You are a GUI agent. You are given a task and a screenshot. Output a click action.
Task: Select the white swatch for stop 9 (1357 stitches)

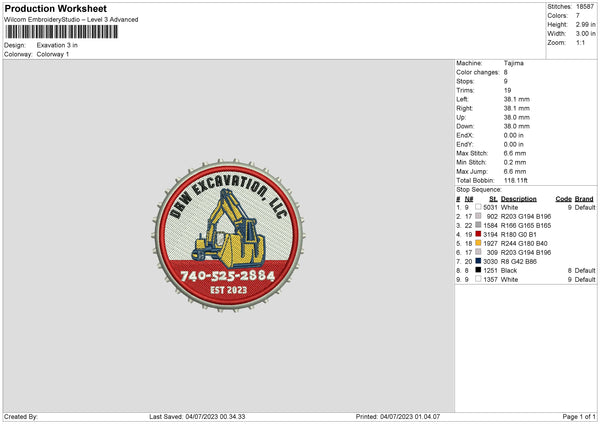(x=478, y=279)
